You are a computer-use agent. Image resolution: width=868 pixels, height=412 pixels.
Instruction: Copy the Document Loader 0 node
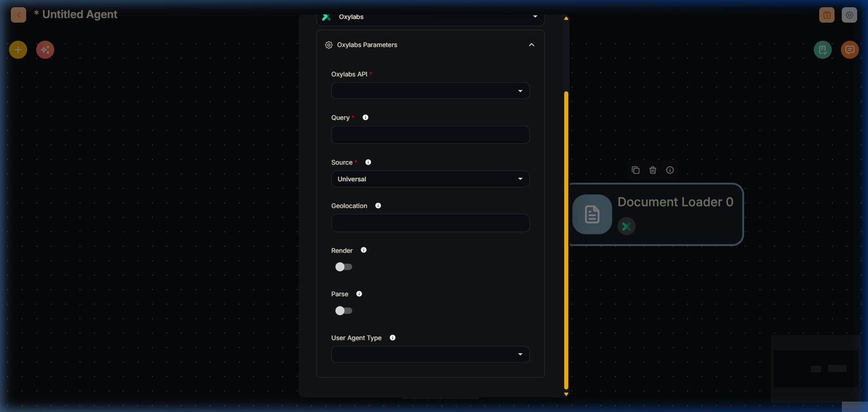(x=636, y=170)
